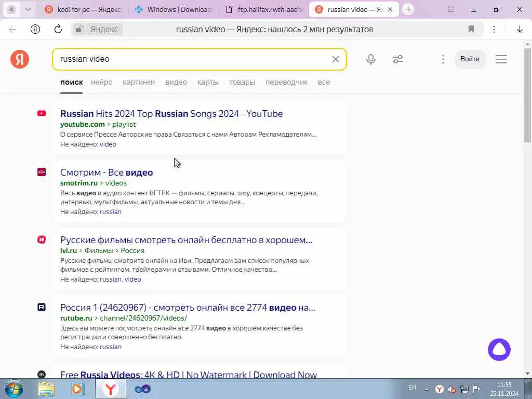Reload the page with the refresh icon
The height and width of the screenshot is (399, 532).
tap(58, 29)
